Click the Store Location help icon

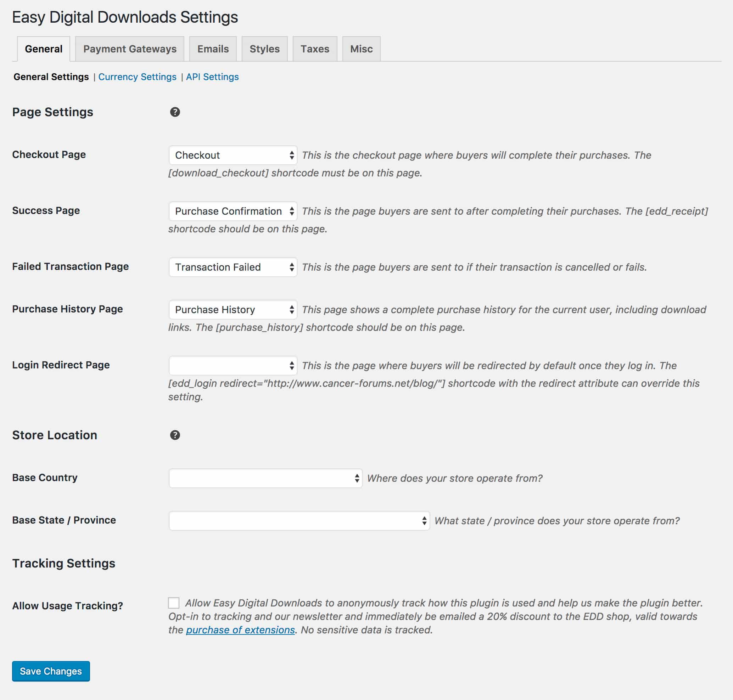175,435
